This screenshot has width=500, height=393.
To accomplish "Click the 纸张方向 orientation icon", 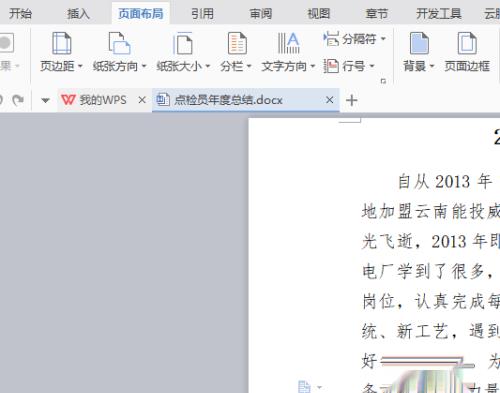I will [119, 43].
